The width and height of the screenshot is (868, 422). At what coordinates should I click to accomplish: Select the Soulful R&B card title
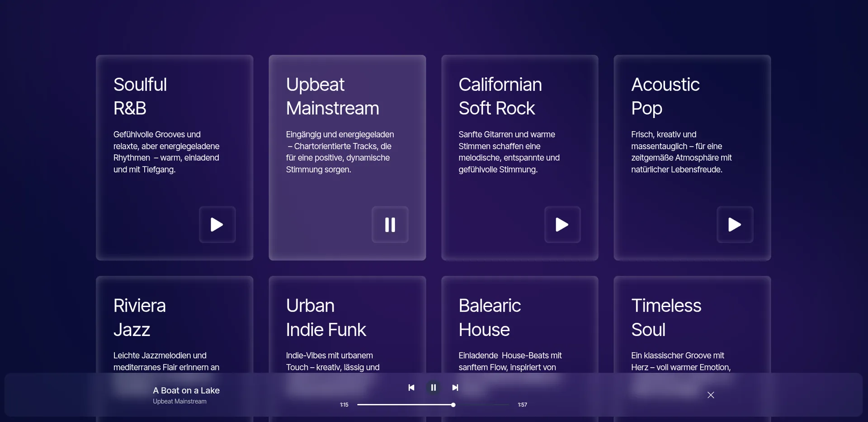point(140,96)
